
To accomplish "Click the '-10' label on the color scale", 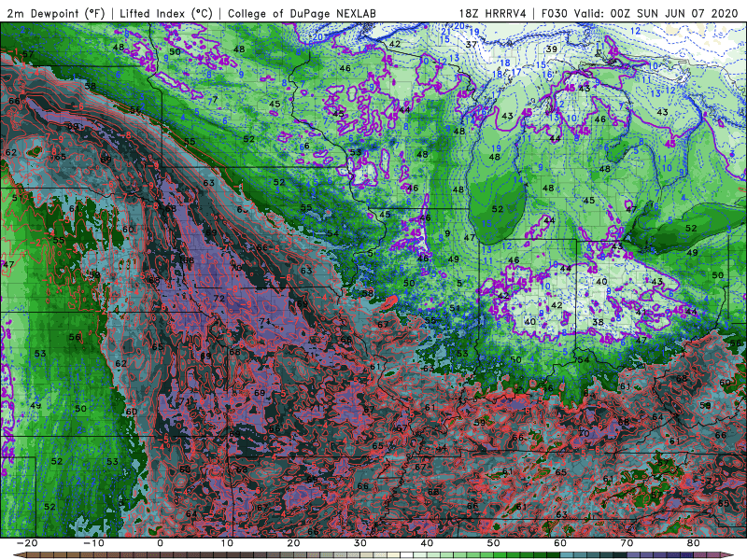I will 93,543.
